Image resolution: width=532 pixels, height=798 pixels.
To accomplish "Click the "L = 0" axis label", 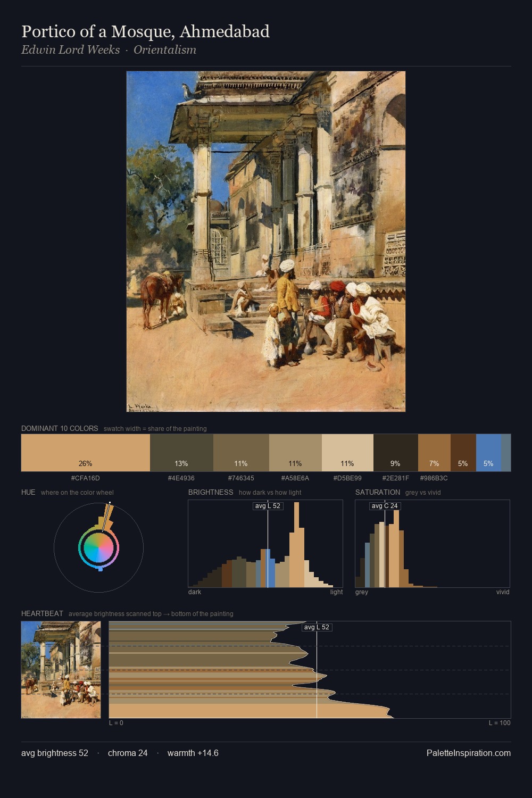I will [116, 723].
